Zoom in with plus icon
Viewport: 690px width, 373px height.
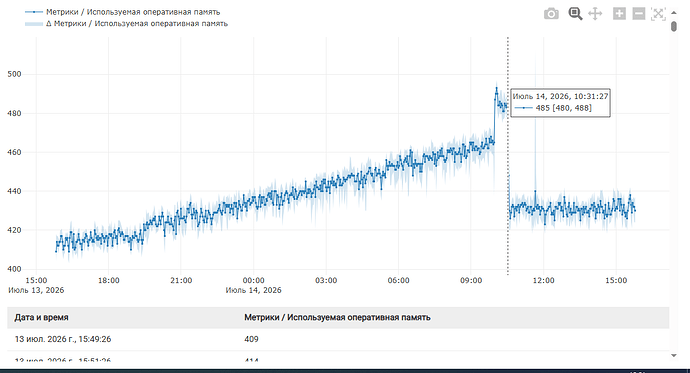[x=619, y=14]
